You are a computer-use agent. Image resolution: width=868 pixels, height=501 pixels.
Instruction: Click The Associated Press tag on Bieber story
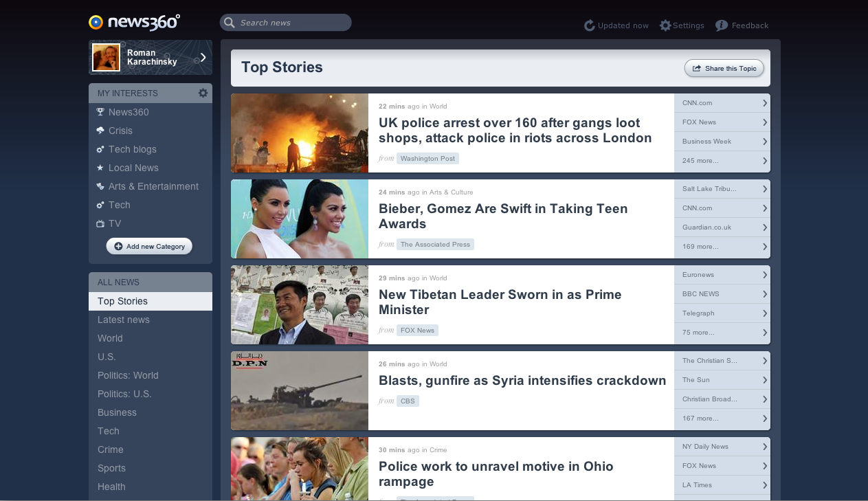[435, 245]
